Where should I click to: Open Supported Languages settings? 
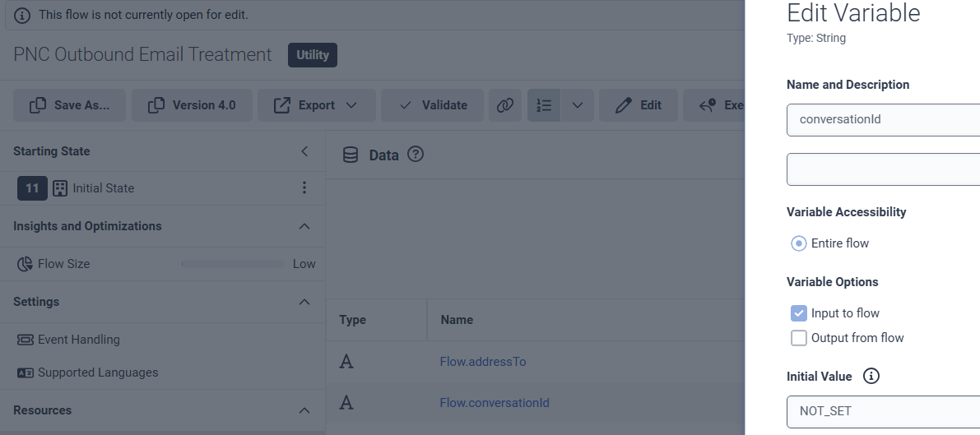(97, 373)
